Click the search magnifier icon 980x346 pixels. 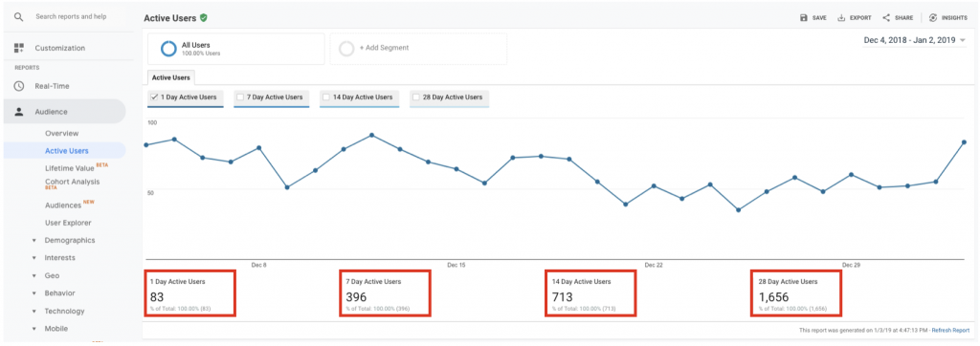19,17
